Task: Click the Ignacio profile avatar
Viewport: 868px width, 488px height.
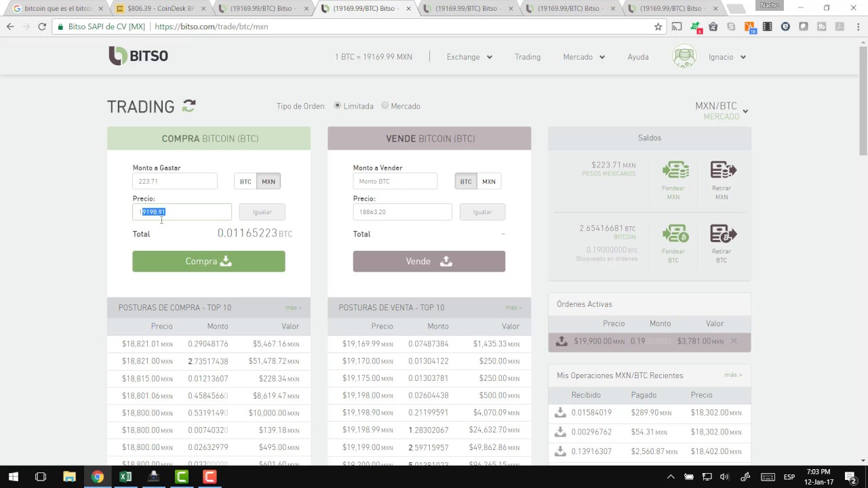Action: (684, 57)
